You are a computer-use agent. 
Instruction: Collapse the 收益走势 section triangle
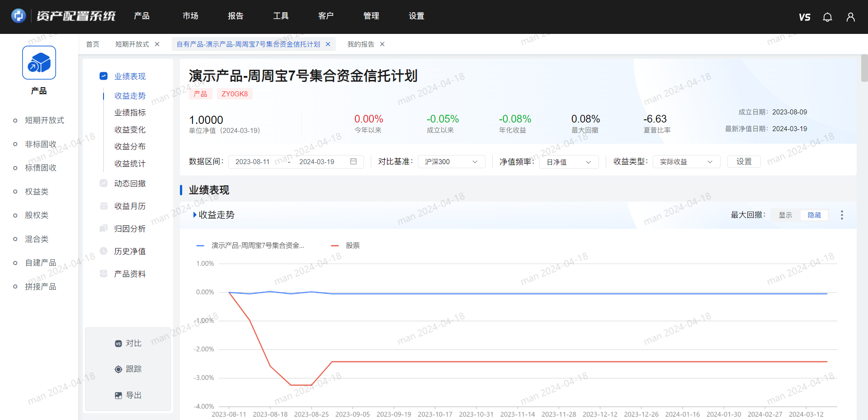click(x=195, y=215)
